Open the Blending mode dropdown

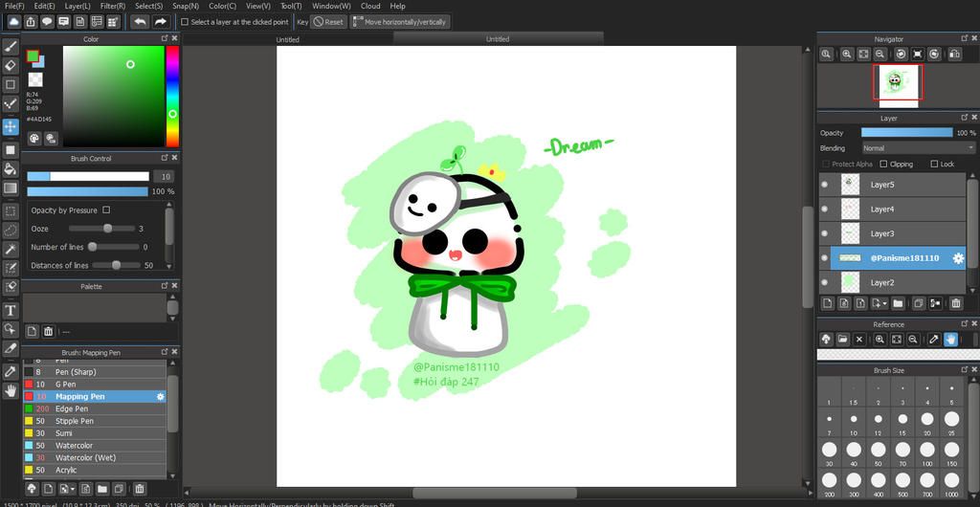918,148
